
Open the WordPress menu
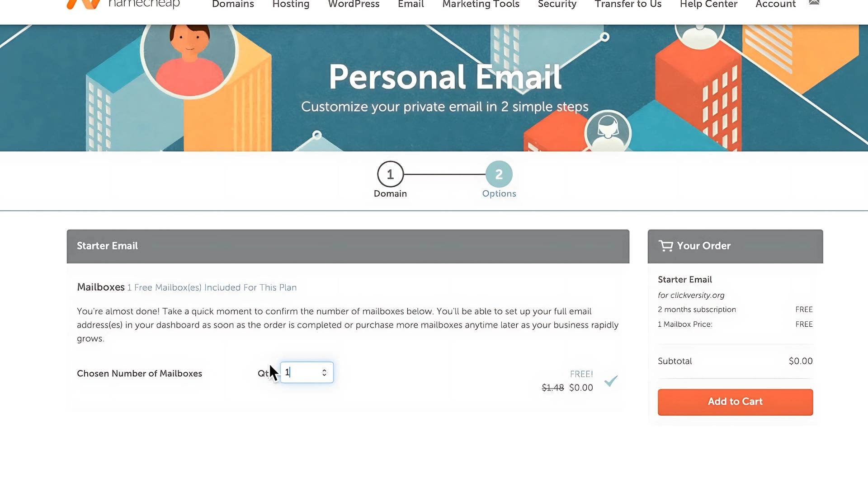(354, 5)
